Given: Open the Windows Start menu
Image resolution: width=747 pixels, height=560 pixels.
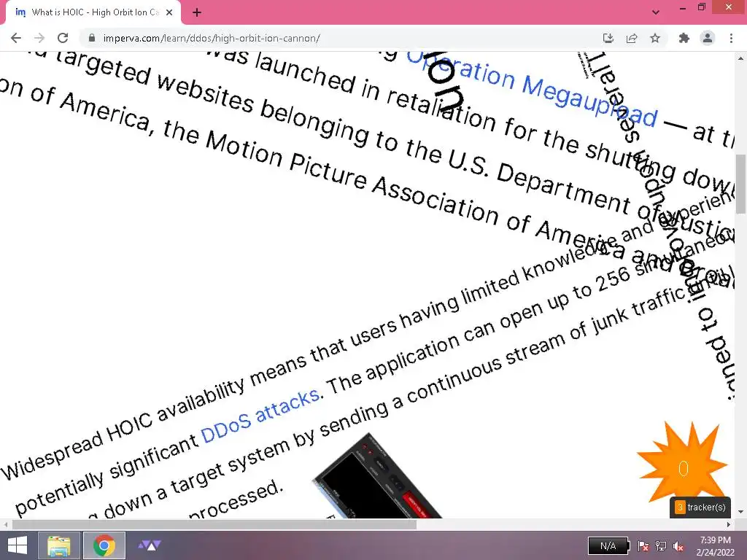Looking at the screenshot, I should tap(18, 545).
